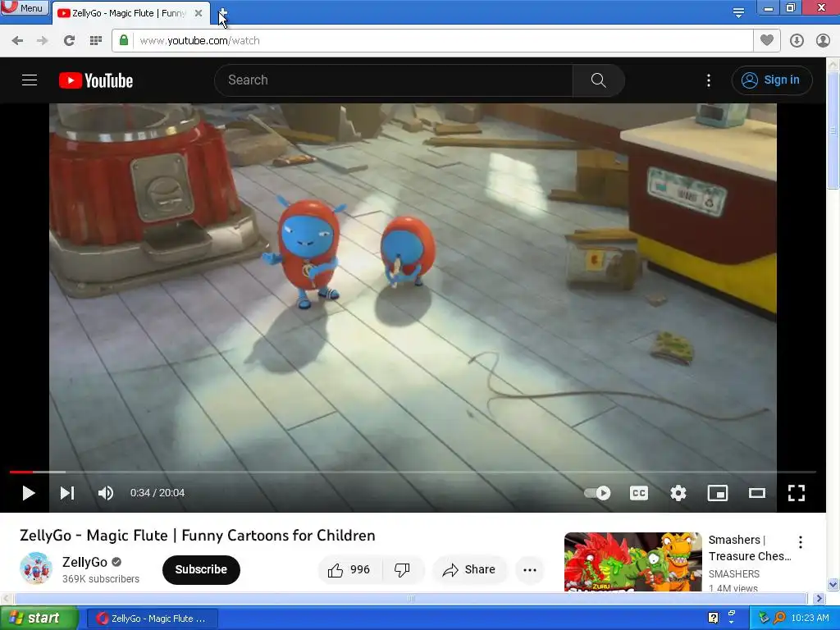This screenshot has height=630, width=840.
Task: Go back to the previous page
Action: (17, 41)
